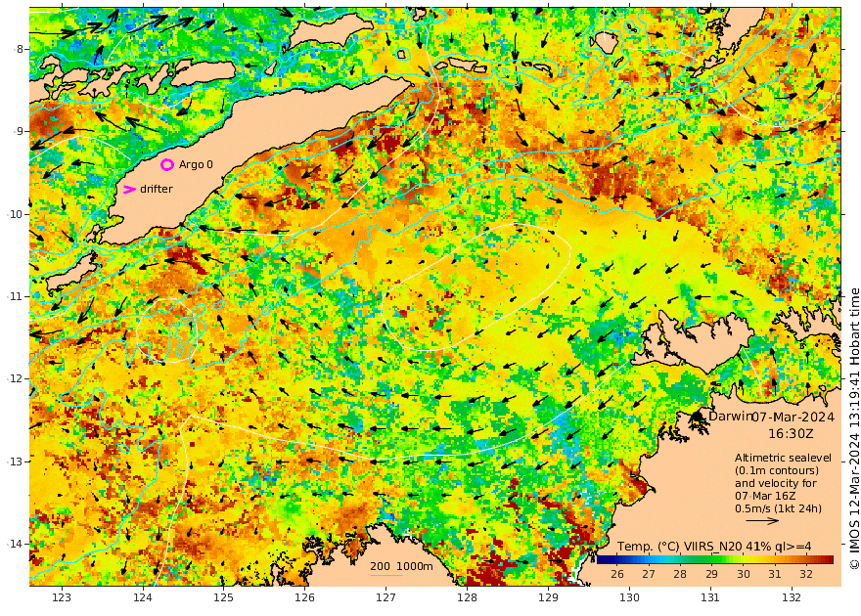
Task: Click colorbar tick label '32'
Action: click(x=806, y=574)
